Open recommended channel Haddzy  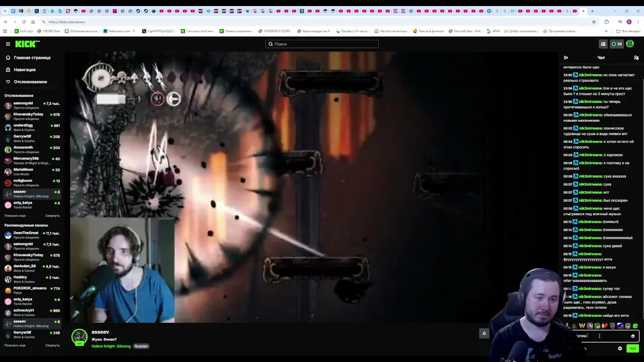[x=32, y=280]
